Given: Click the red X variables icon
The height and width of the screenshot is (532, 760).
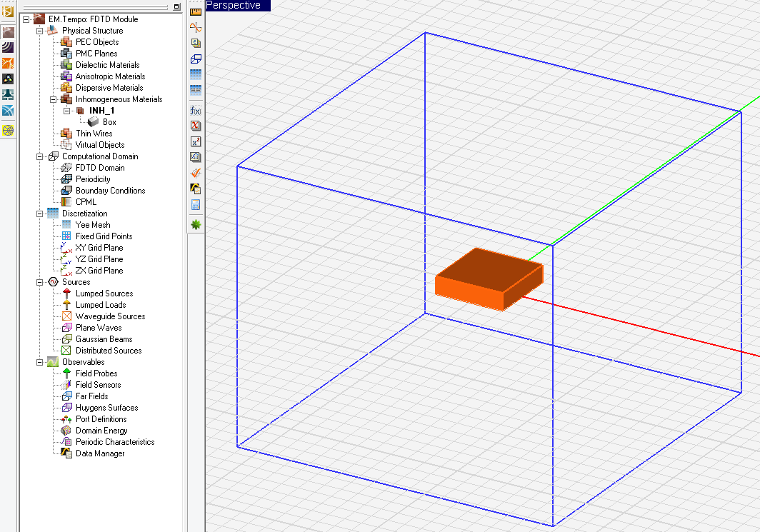Looking at the screenshot, I should [196, 126].
